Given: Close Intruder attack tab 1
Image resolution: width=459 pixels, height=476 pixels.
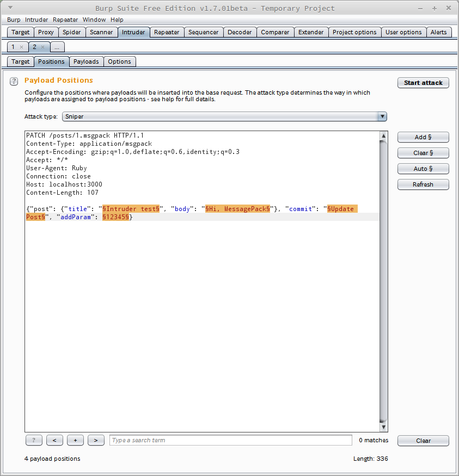Looking at the screenshot, I should [21, 47].
